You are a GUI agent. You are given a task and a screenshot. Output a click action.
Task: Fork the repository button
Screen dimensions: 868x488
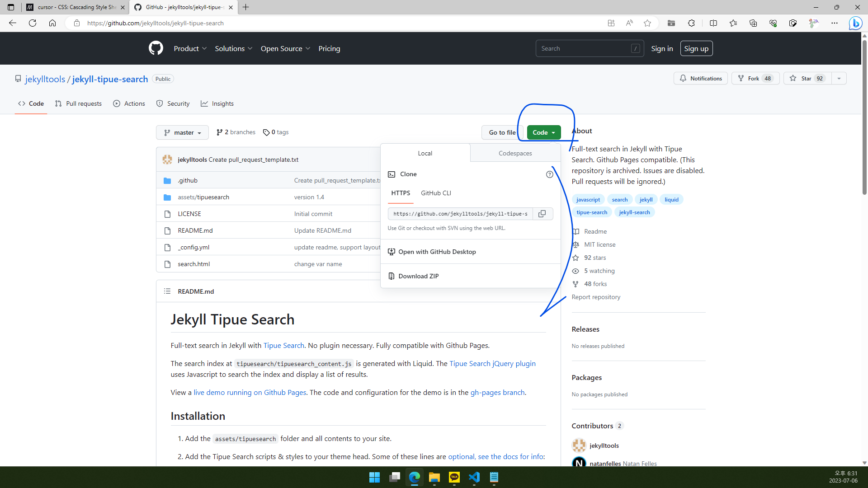coord(755,78)
